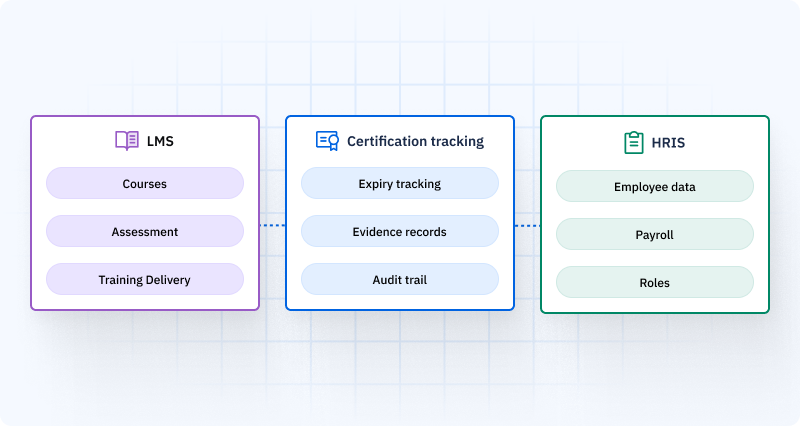
Task: Click the HRIS clipboard icon
Action: click(633, 143)
